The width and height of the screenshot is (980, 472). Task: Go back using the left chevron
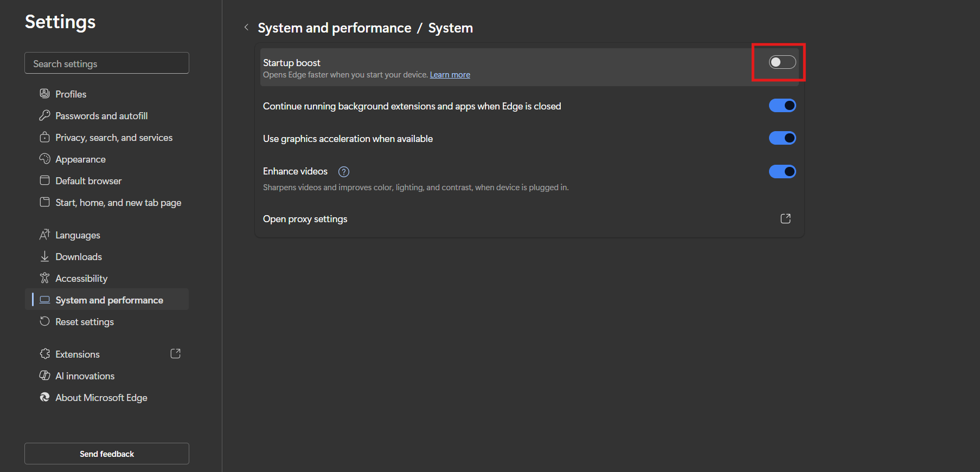tap(246, 27)
